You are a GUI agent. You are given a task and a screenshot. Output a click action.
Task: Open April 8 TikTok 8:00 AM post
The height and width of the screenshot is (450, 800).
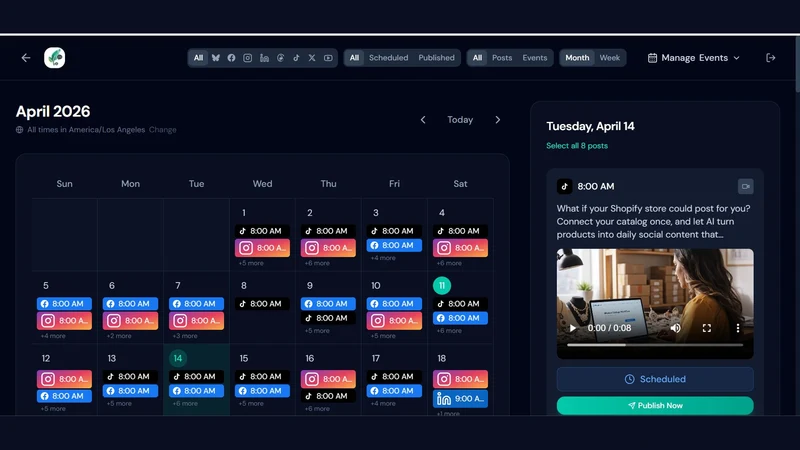(x=262, y=304)
